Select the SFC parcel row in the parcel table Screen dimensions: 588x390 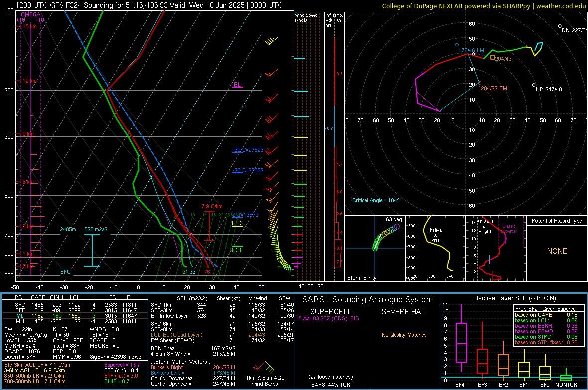(75, 305)
